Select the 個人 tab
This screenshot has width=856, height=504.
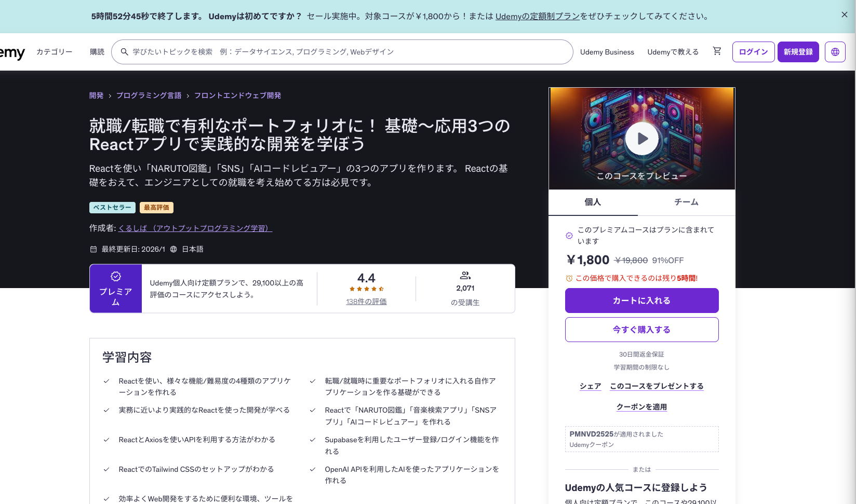(593, 202)
